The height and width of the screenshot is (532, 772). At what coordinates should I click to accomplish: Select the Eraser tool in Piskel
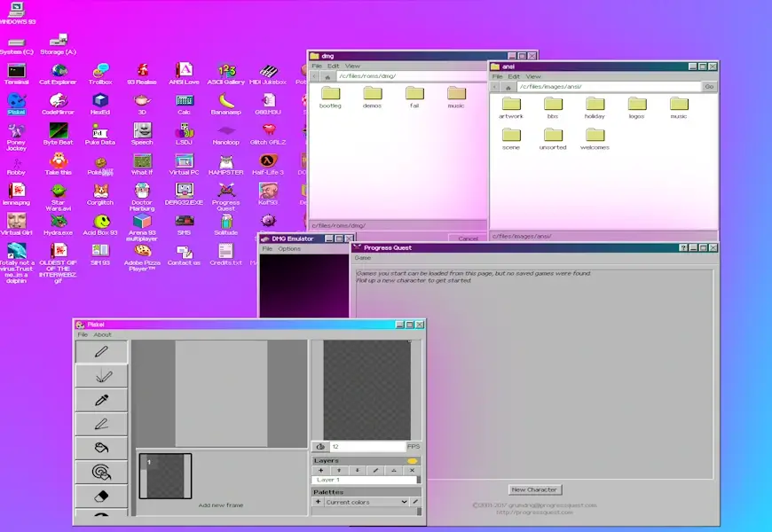point(100,497)
